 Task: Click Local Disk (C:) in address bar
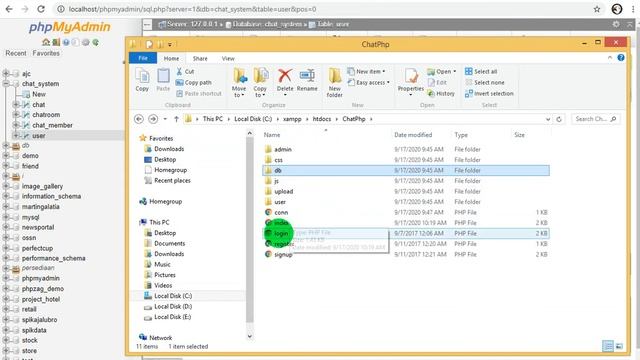pos(253,119)
